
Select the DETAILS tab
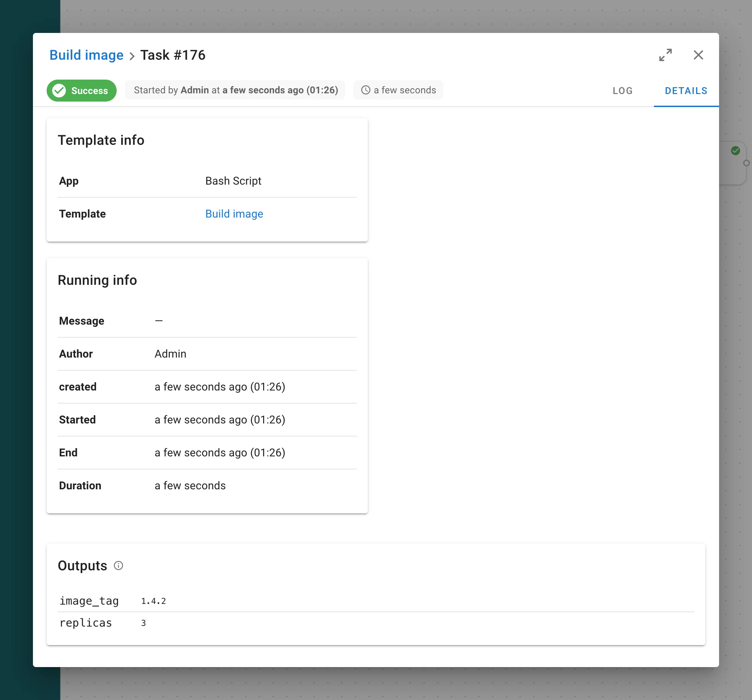point(686,91)
